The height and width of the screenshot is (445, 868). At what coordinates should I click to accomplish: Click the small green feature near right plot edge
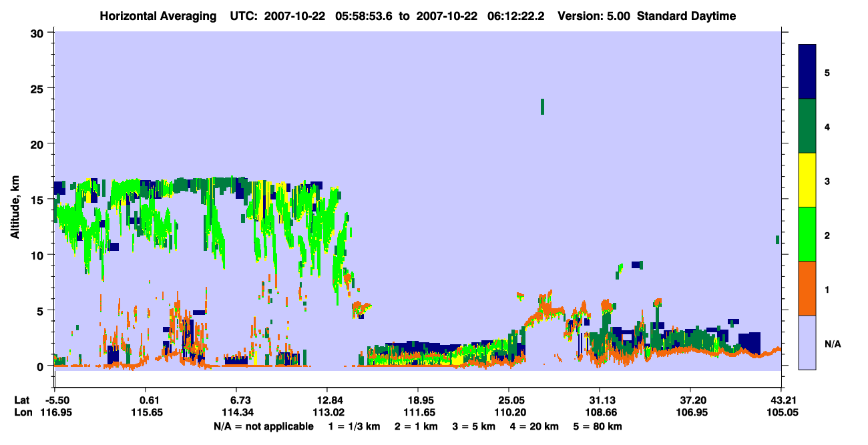pyautogui.click(x=777, y=240)
